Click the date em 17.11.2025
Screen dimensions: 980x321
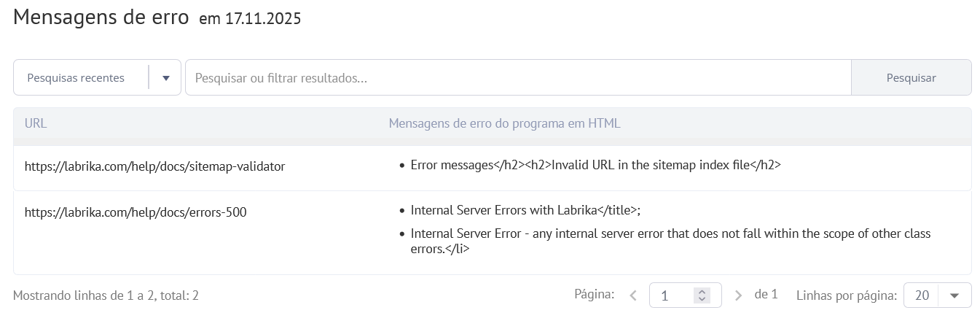tap(250, 20)
